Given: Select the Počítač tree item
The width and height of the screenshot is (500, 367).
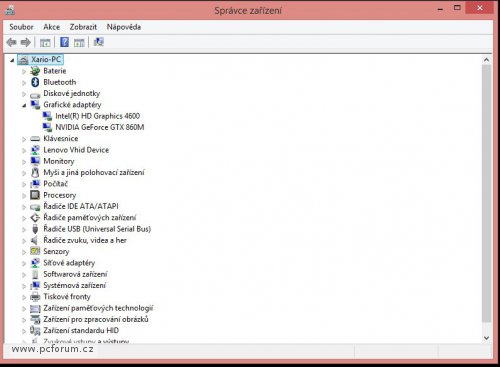Looking at the screenshot, I should (55, 184).
